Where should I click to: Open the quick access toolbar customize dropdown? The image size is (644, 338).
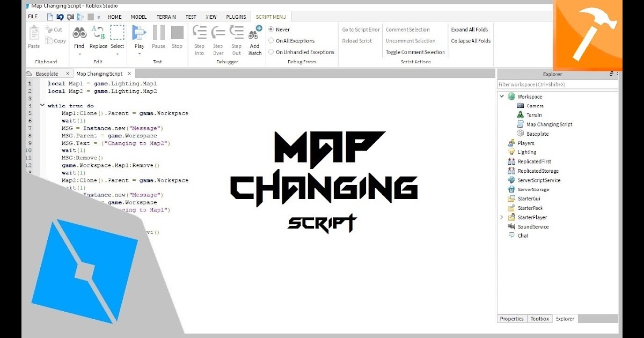99,17
